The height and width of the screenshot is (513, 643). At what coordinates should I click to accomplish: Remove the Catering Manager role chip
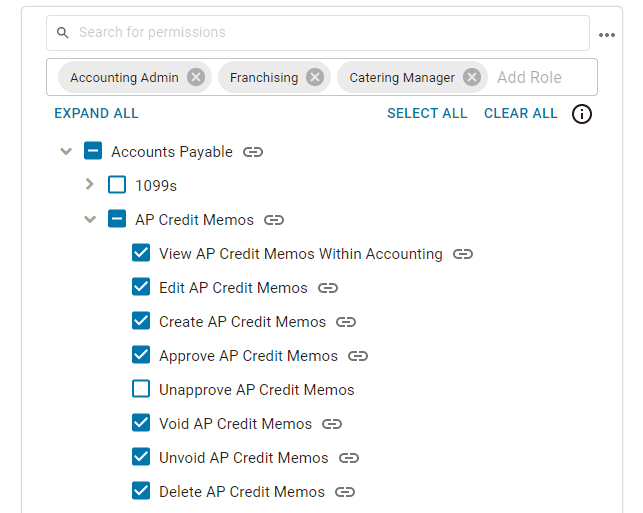(472, 77)
